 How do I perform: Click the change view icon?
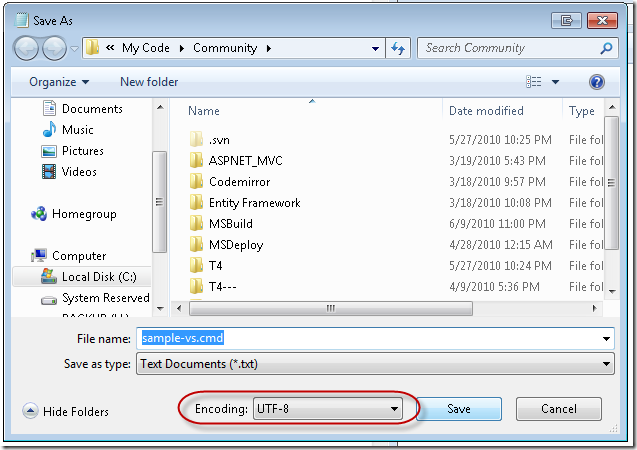pyautogui.click(x=533, y=82)
